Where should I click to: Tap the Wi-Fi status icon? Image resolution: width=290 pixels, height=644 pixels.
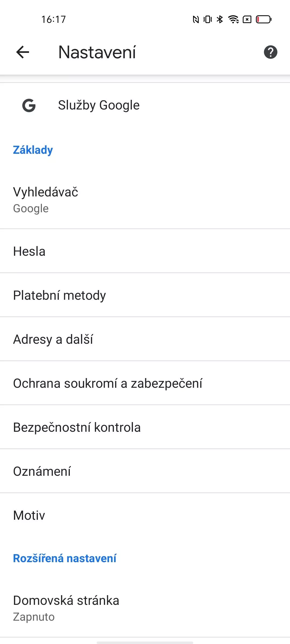(233, 19)
